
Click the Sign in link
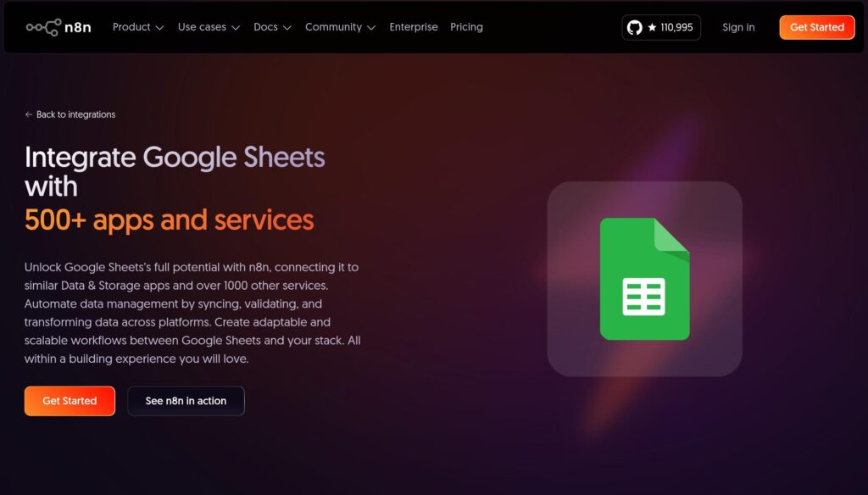(x=738, y=27)
